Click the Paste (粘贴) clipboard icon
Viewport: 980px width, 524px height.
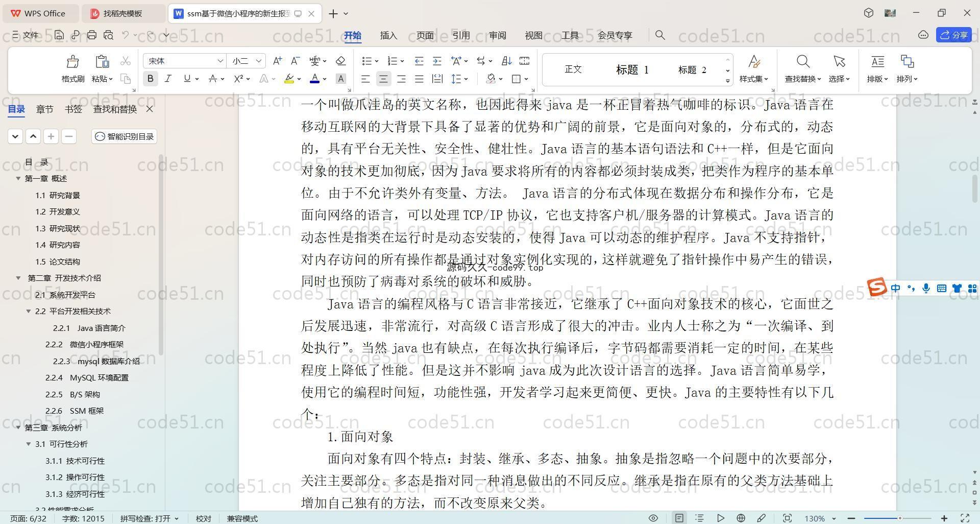(x=102, y=62)
